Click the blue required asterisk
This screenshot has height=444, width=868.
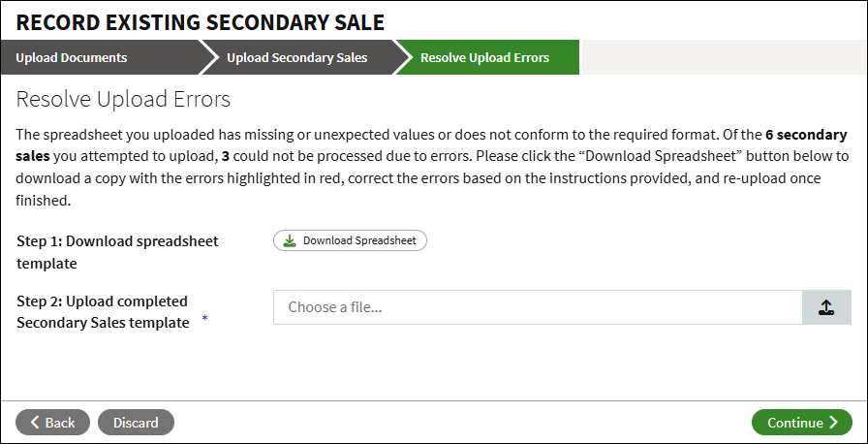click(204, 318)
